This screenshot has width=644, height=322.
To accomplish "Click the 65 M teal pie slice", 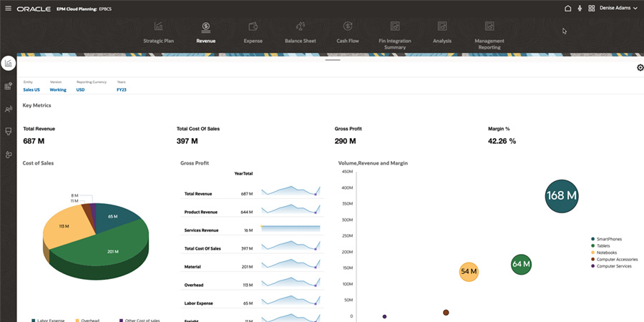I will [115, 216].
